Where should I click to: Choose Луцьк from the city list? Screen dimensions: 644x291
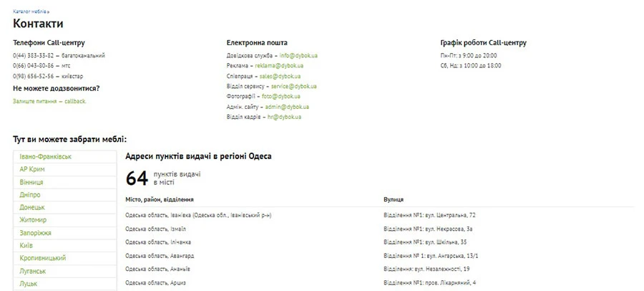tap(29, 284)
